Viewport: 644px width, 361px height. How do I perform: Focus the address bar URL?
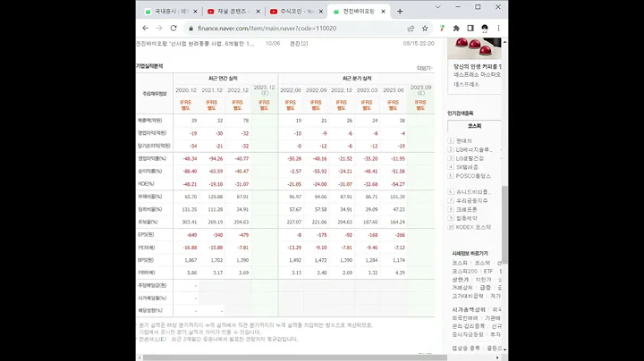(267, 29)
